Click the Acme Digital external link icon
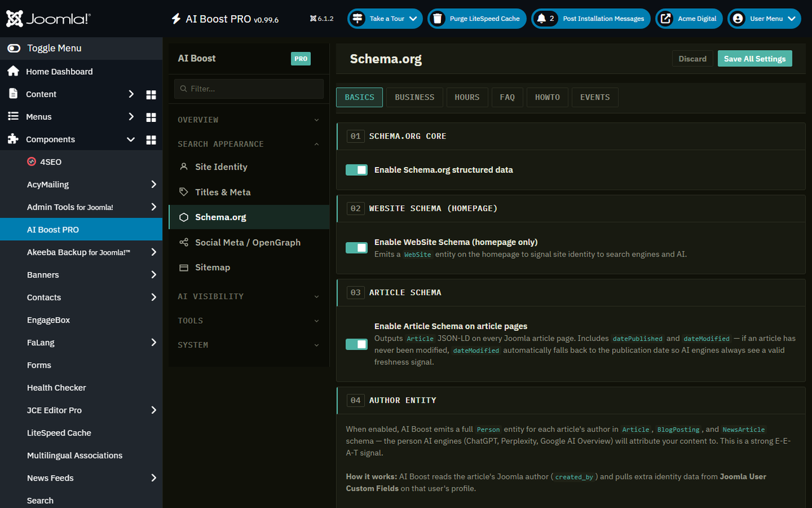The image size is (812, 508). 665,18
